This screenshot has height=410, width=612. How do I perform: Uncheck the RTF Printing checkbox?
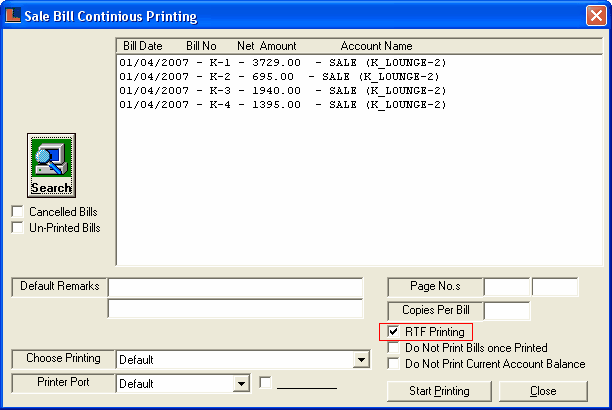tap(393, 332)
